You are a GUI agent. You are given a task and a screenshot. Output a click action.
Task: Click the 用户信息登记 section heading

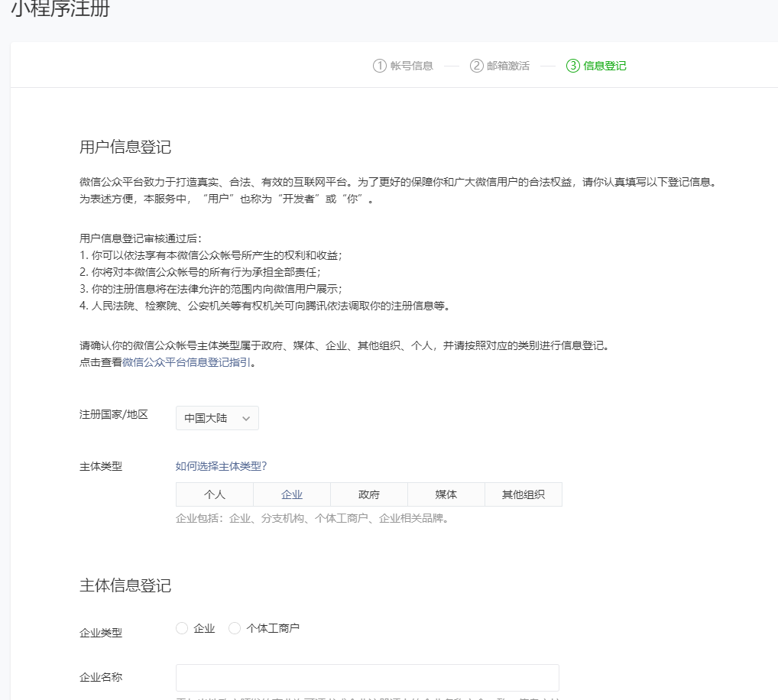point(125,147)
